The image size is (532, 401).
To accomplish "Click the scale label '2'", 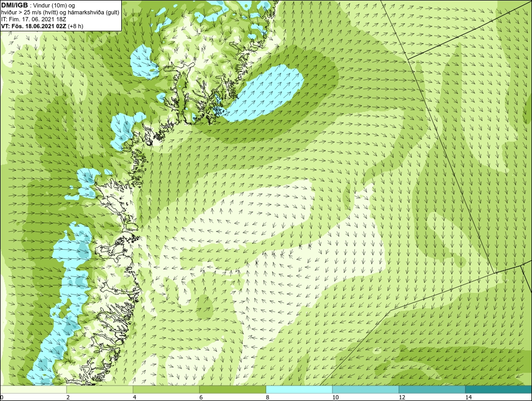I will (68, 398).
